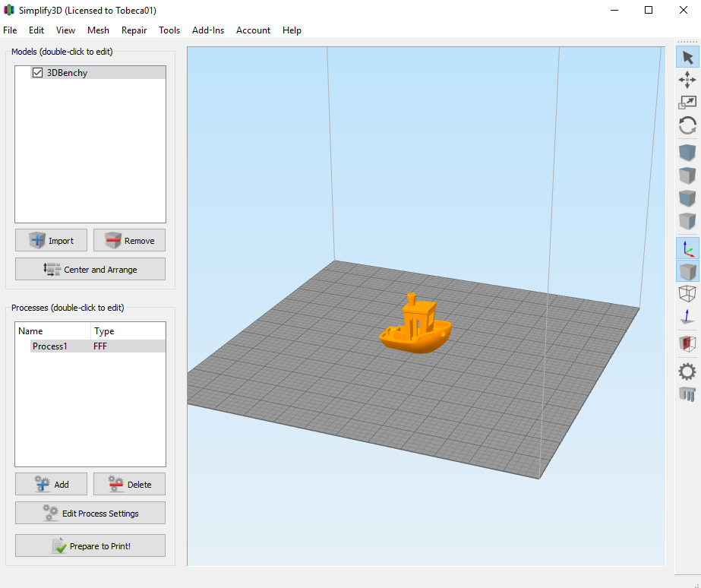Open the Repair menu

[x=134, y=30]
